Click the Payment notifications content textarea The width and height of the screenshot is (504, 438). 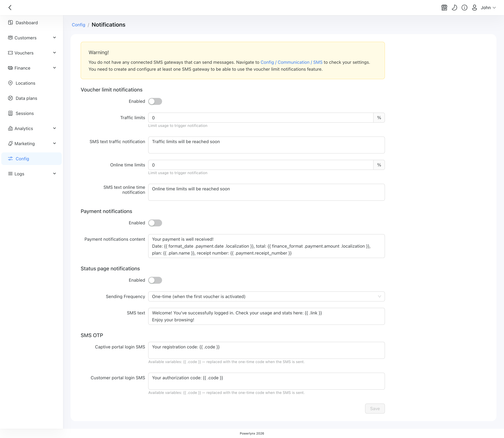click(266, 246)
